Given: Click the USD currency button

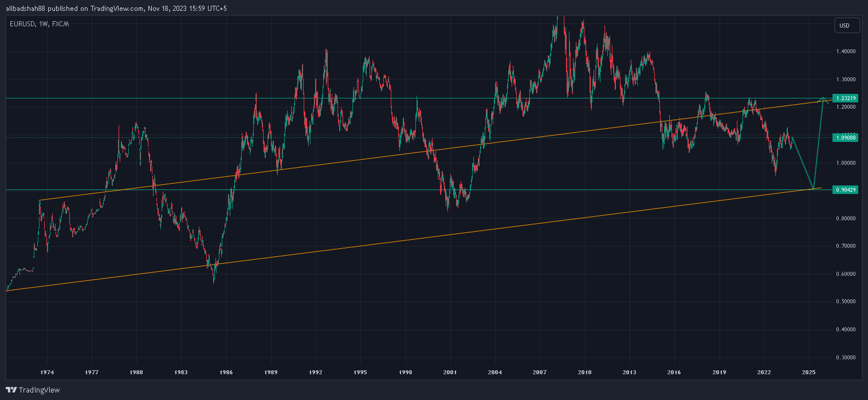Looking at the screenshot, I should (848, 25).
